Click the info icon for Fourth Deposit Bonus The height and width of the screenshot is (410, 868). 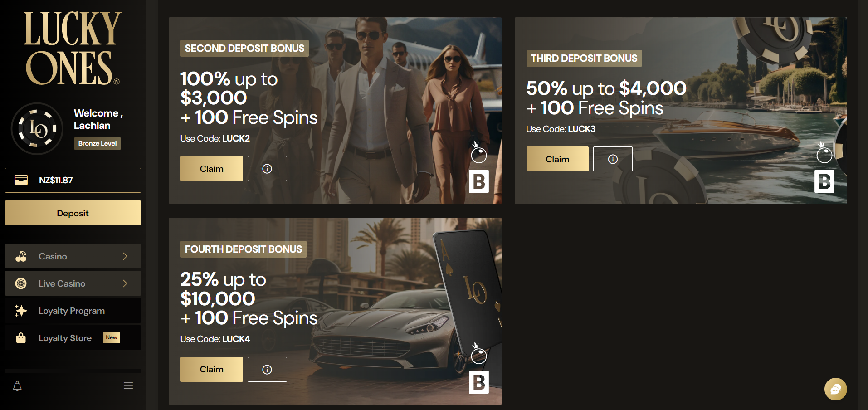267,370
